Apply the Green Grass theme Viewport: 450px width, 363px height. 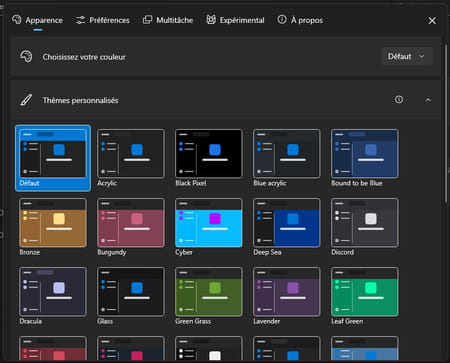209,296
